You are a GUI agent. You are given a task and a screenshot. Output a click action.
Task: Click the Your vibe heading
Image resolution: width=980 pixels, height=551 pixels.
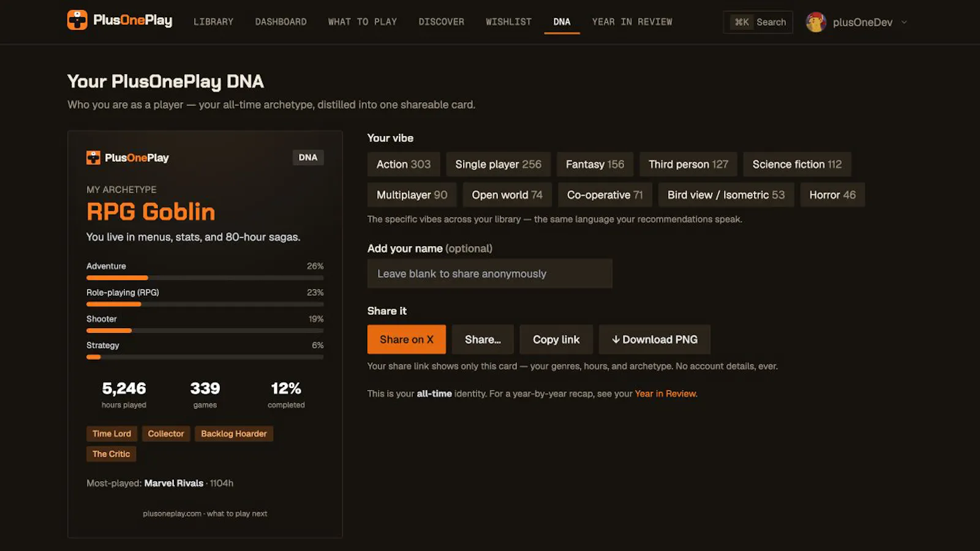tap(390, 138)
